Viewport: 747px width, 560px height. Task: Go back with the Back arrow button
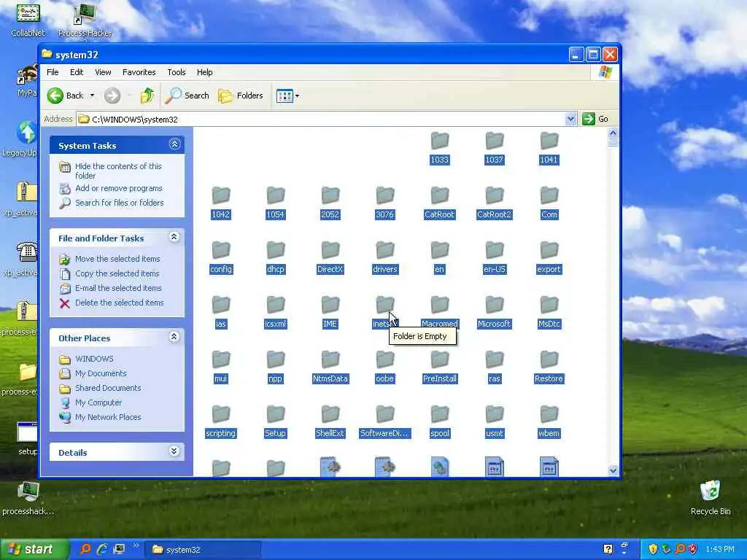(x=66, y=96)
